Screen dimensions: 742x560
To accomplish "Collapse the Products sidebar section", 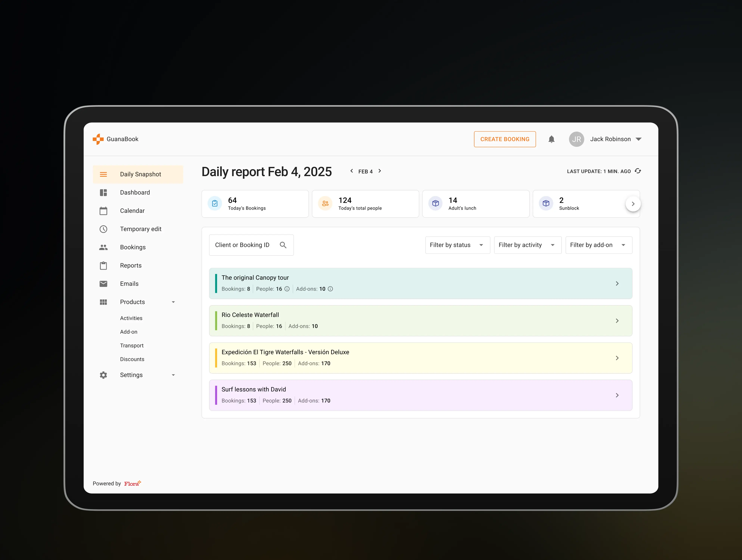I will click(173, 302).
